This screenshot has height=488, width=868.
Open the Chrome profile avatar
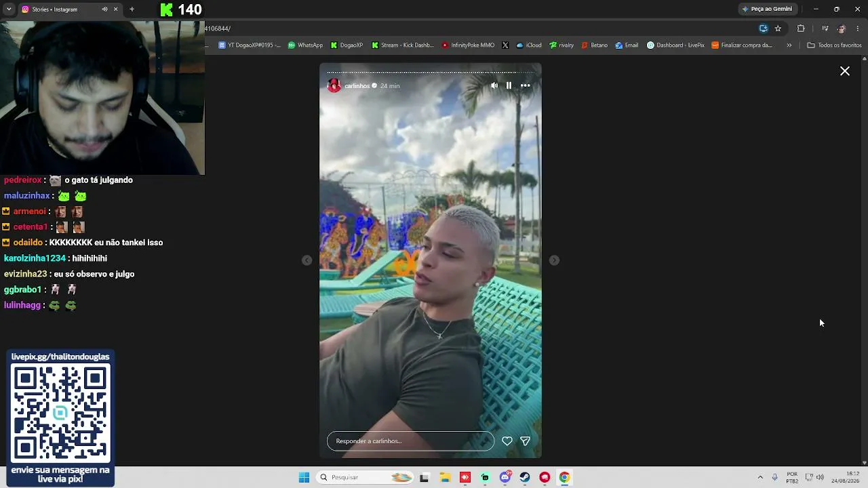point(842,28)
